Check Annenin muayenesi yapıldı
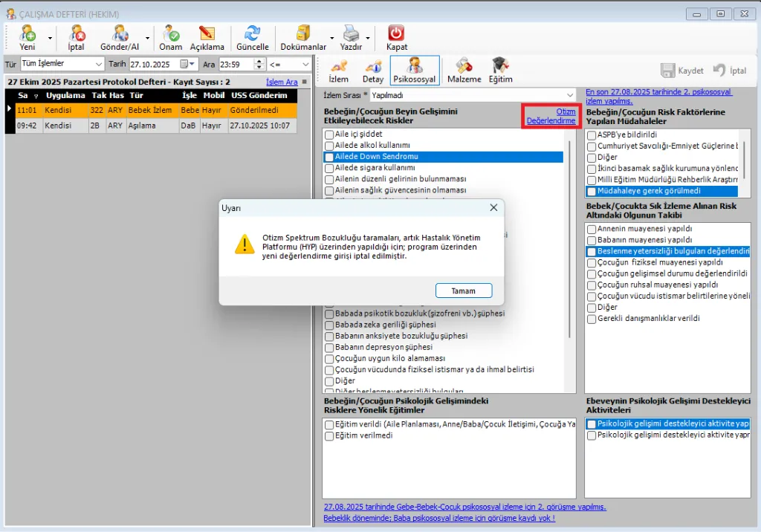This screenshot has height=532, width=761. [591, 229]
